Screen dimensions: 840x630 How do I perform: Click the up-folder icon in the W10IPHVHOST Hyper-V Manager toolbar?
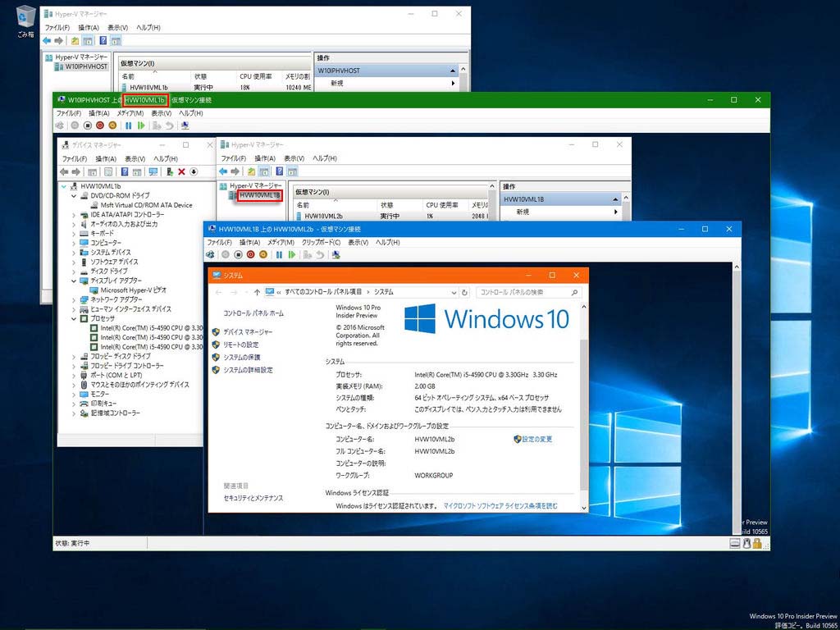[75, 41]
